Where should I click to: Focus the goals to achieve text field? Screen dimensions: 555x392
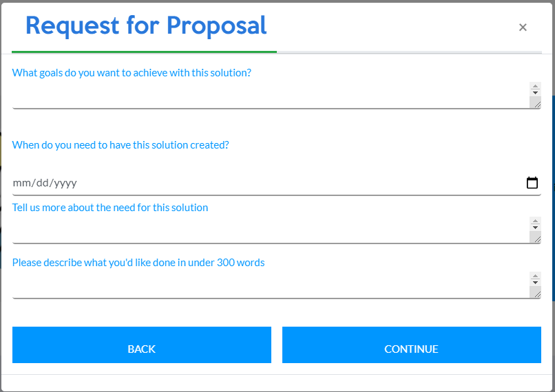269,95
